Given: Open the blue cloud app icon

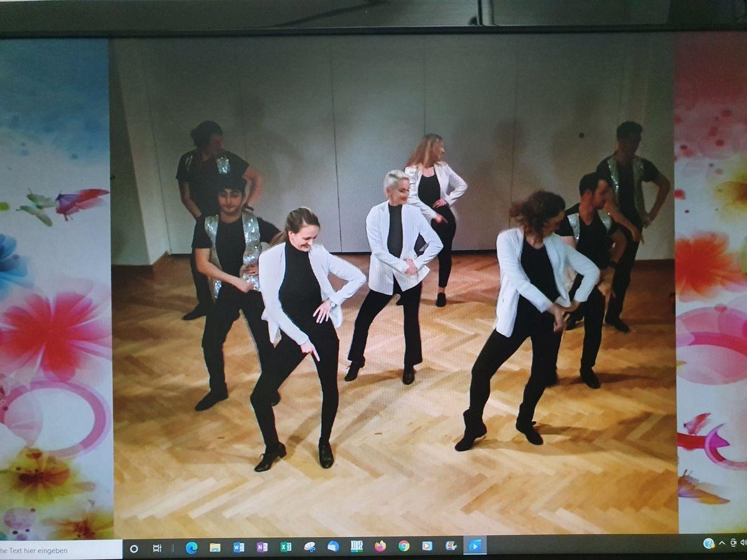Looking at the screenshot, I should pos(333,546).
